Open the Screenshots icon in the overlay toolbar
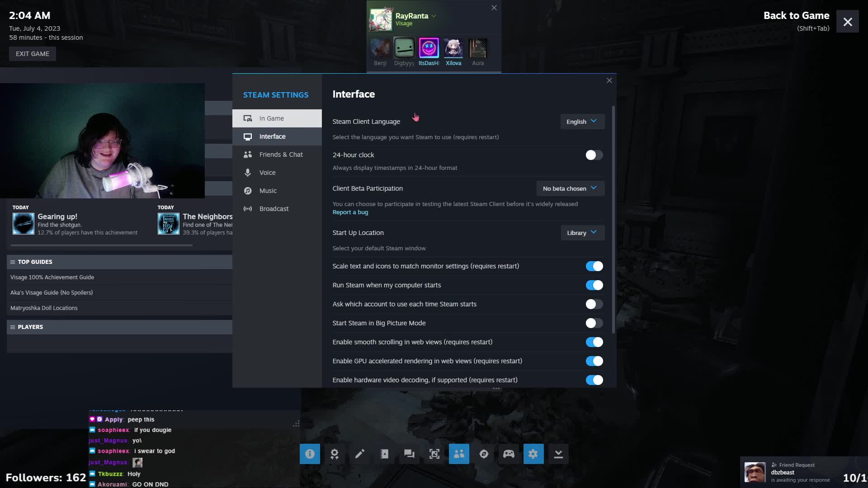This screenshot has width=868, height=488. point(434,454)
